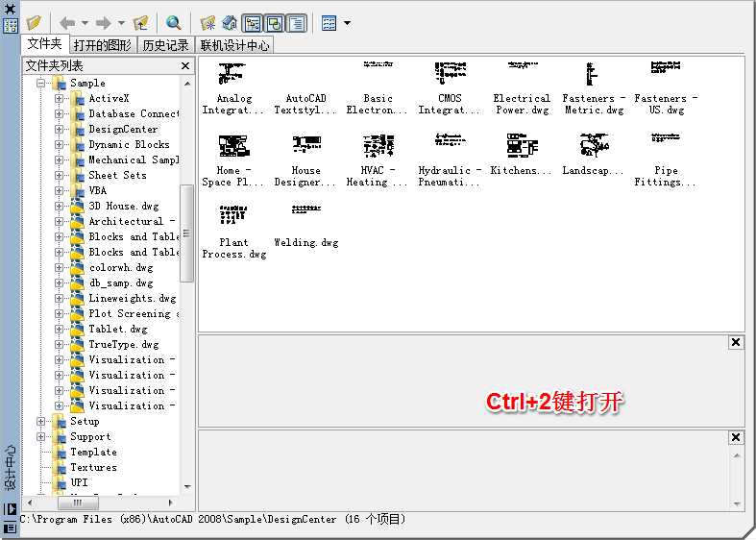756x540 pixels.
Task: Select TrueType.dwg in the tree
Action: [x=123, y=345]
